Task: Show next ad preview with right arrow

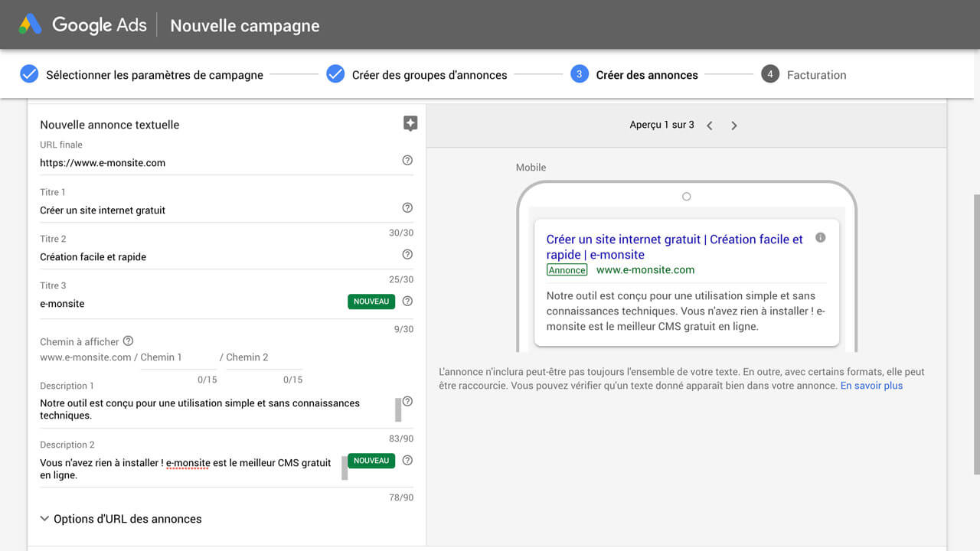Action: pyautogui.click(x=733, y=126)
